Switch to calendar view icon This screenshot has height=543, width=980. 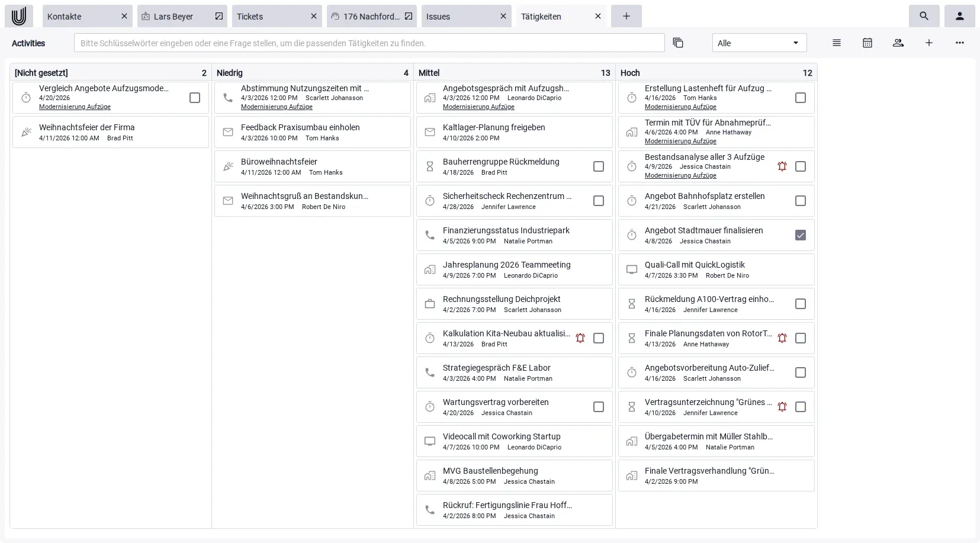tap(867, 43)
